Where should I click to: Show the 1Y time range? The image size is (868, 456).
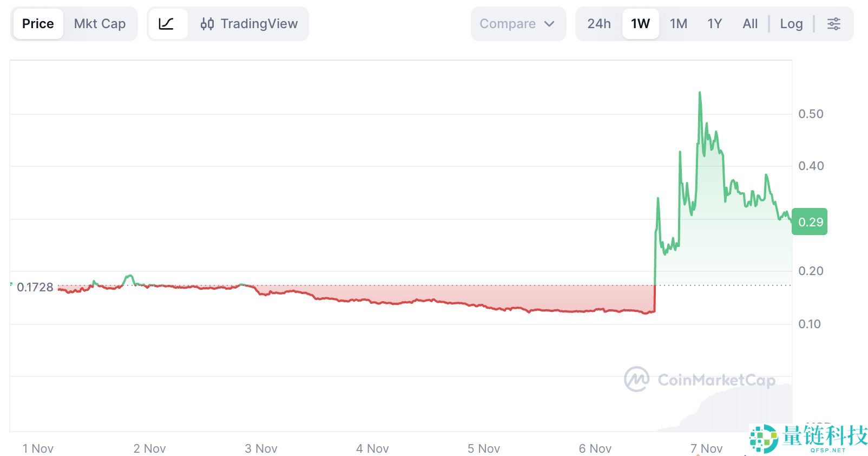(714, 24)
